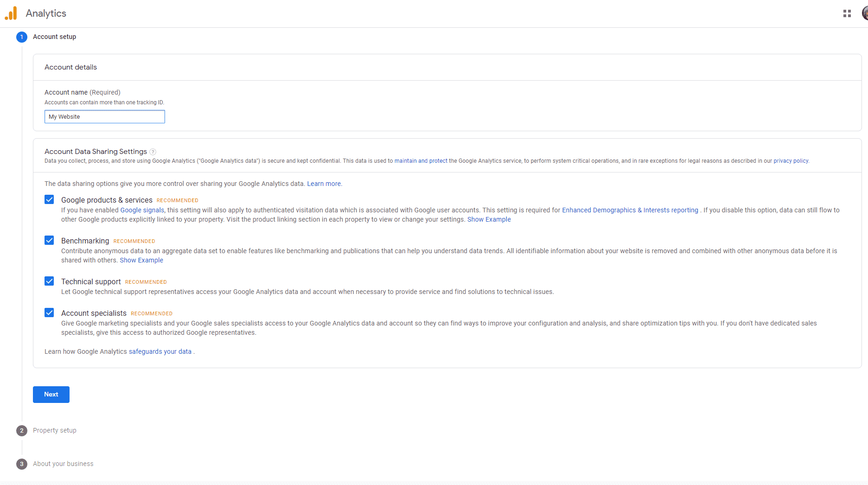The height and width of the screenshot is (485, 868).
Task: Open the privacy policy link
Action: [x=791, y=161]
